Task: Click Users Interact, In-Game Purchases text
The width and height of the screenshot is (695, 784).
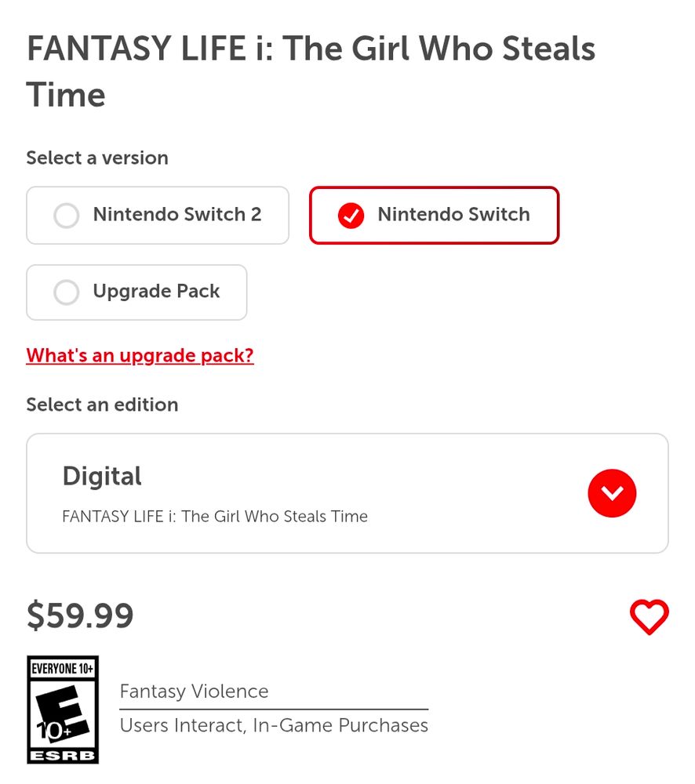Action: pyautogui.click(x=274, y=725)
